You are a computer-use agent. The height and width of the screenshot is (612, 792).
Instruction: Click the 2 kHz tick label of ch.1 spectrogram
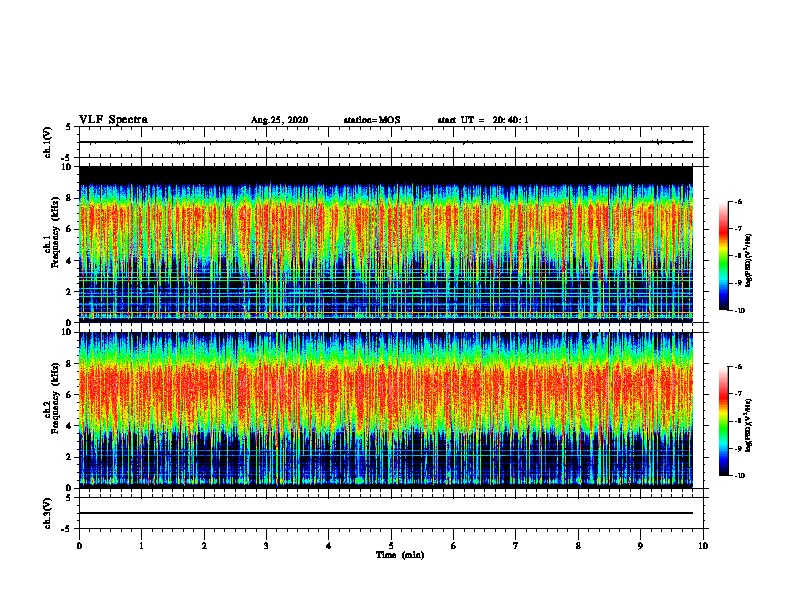(69, 291)
